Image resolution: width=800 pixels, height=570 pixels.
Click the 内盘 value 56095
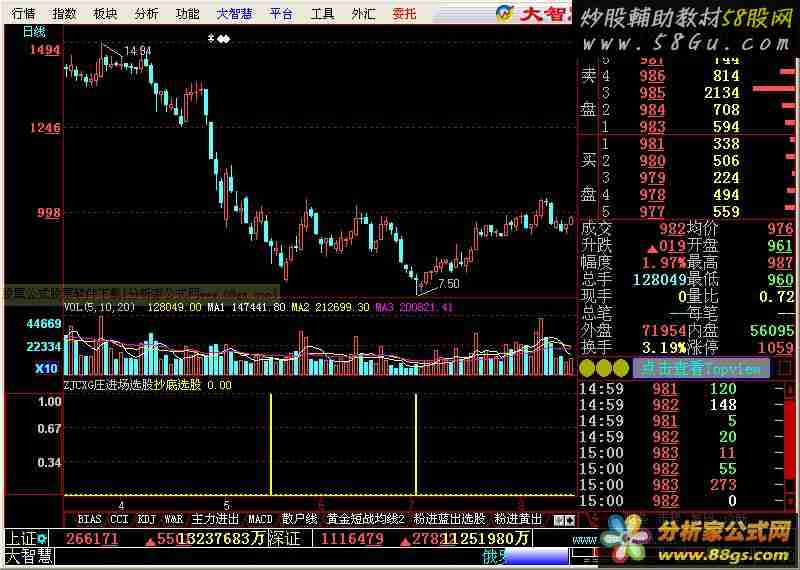[x=772, y=331]
